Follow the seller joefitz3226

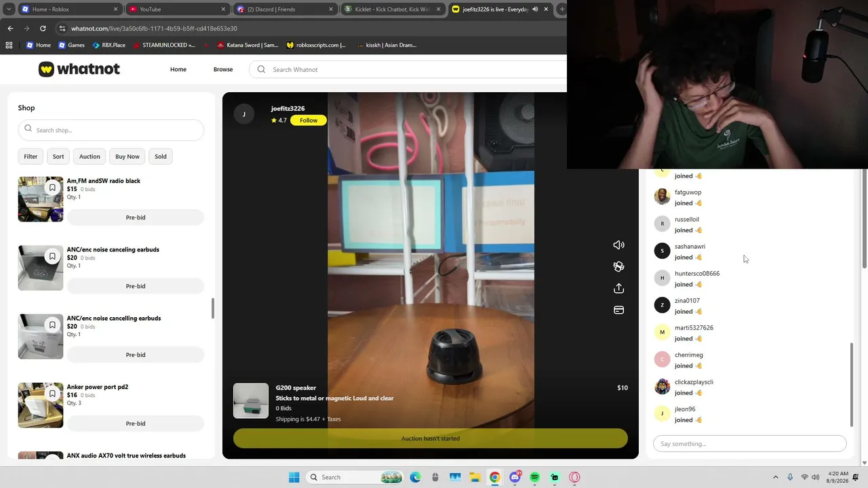pos(309,120)
